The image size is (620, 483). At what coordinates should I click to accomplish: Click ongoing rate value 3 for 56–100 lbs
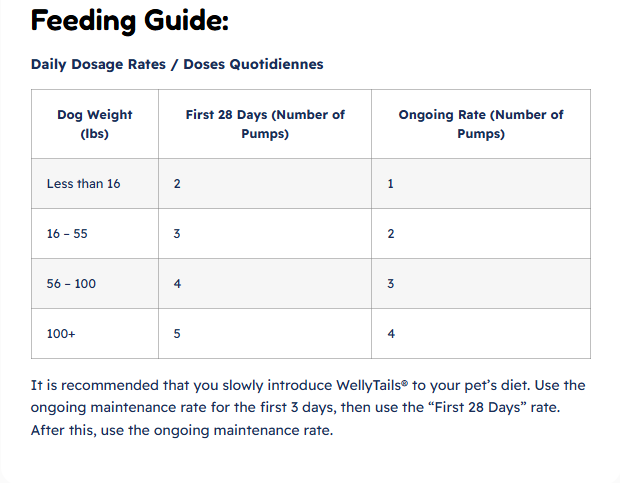tap(481, 284)
